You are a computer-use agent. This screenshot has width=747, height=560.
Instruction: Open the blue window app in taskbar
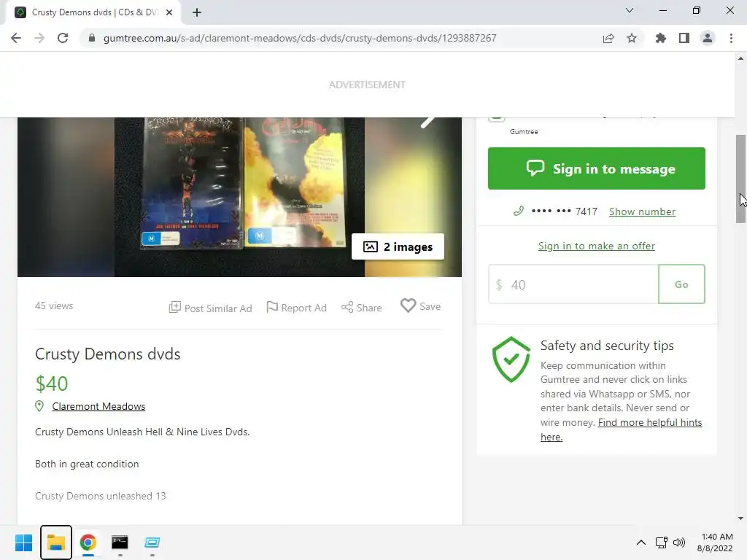(x=152, y=542)
